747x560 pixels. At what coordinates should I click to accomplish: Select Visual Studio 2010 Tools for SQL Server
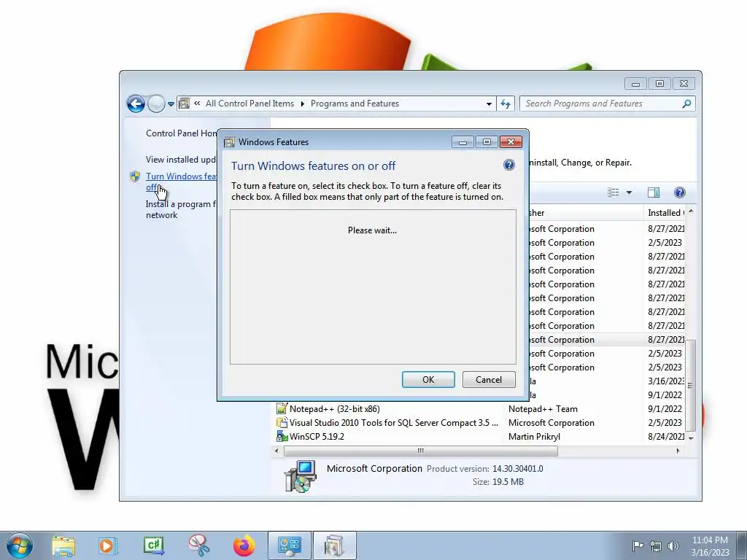(394, 422)
